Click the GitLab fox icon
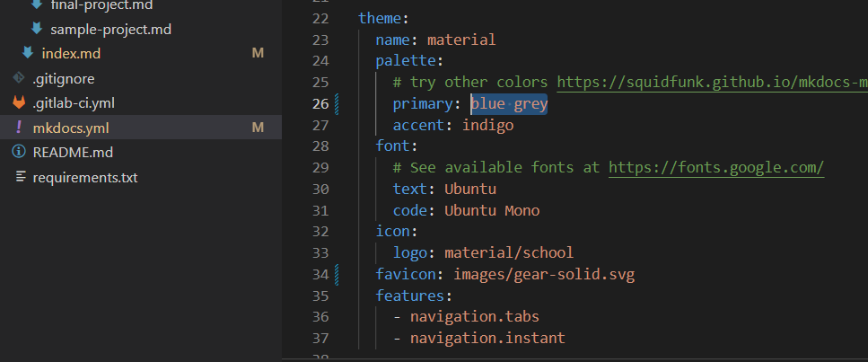This screenshot has width=868, height=362. pos(19,102)
